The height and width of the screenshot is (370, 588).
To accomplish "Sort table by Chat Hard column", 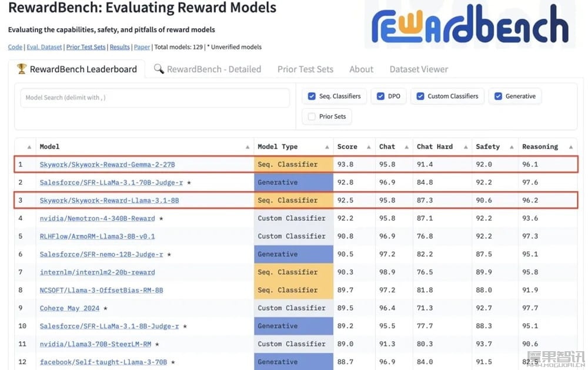I will pos(466,147).
